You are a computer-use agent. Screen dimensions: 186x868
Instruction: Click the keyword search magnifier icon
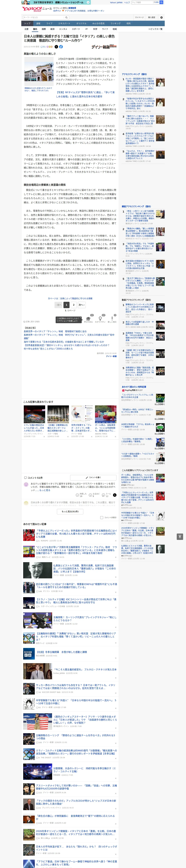[66, 18]
